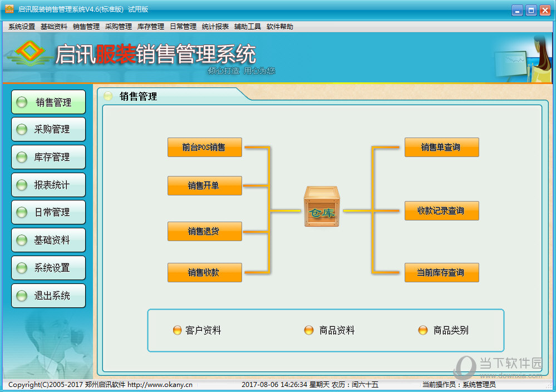The height and width of the screenshot is (392, 556).
Task: Click the green dot on 报表统计 button
Action: [x=22, y=185]
